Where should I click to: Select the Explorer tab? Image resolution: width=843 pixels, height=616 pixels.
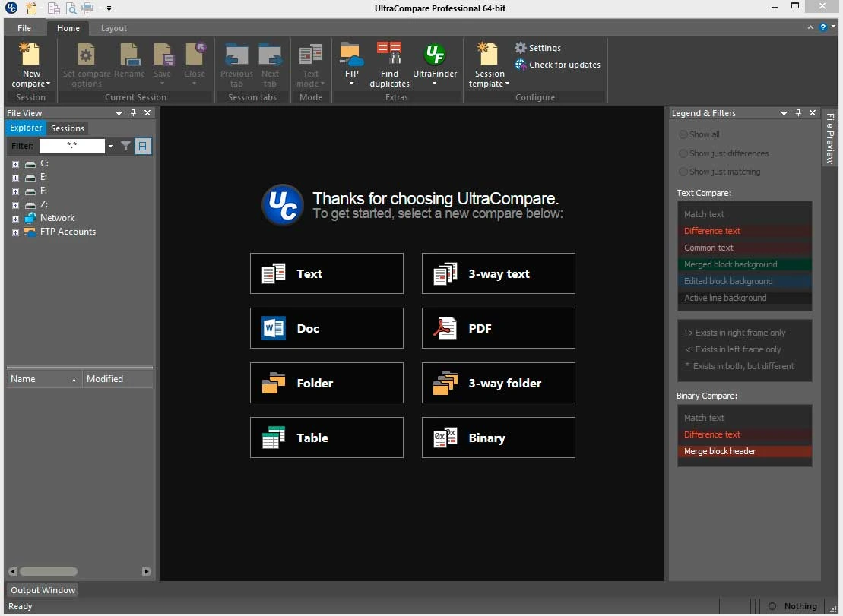pos(26,128)
